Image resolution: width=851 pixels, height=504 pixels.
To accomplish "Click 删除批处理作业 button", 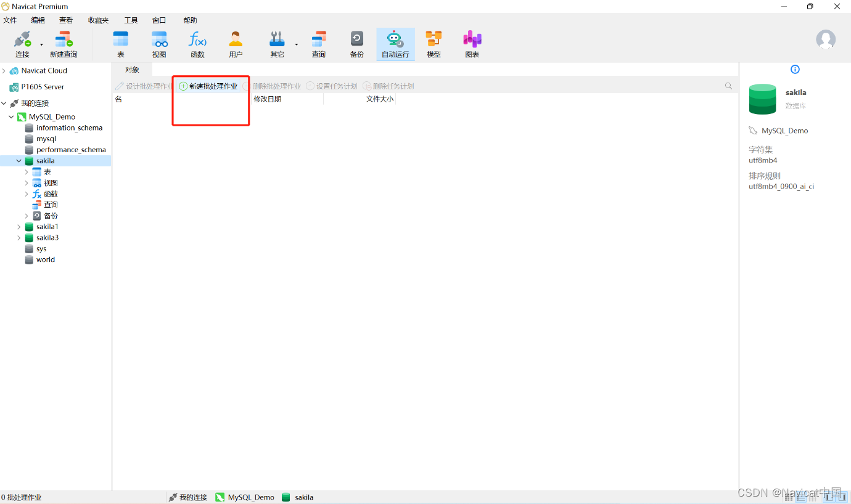I will tap(272, 86).
